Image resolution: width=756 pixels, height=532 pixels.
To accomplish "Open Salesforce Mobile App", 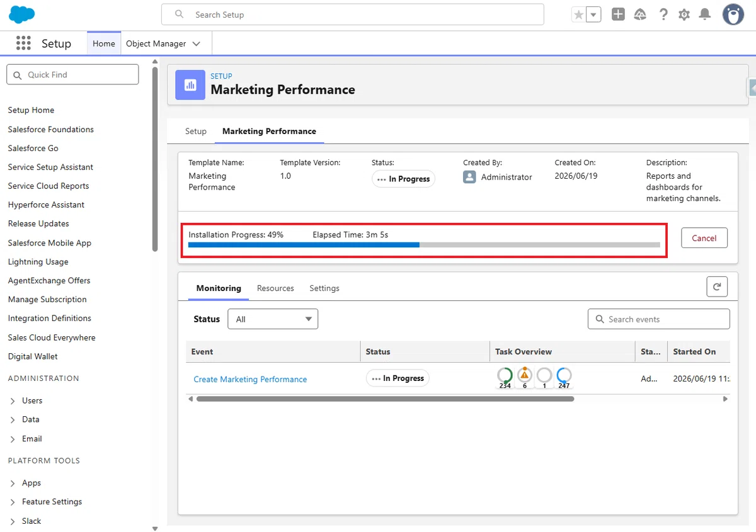I will coord(50,242).
